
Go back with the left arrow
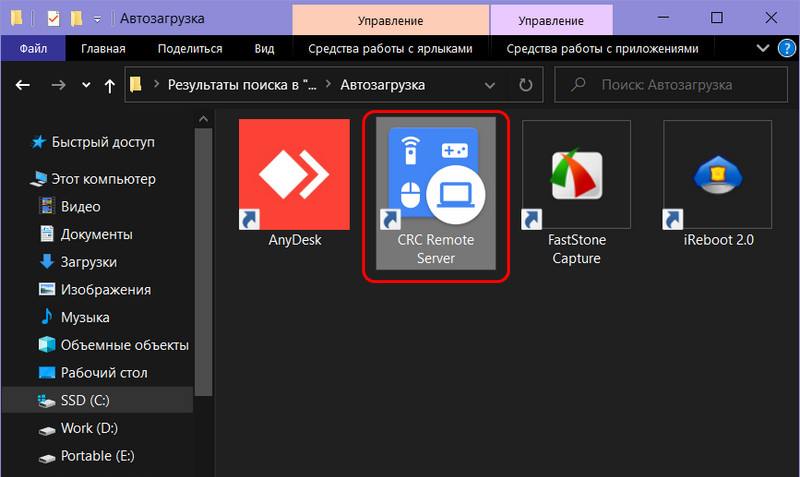click(22, 85)
